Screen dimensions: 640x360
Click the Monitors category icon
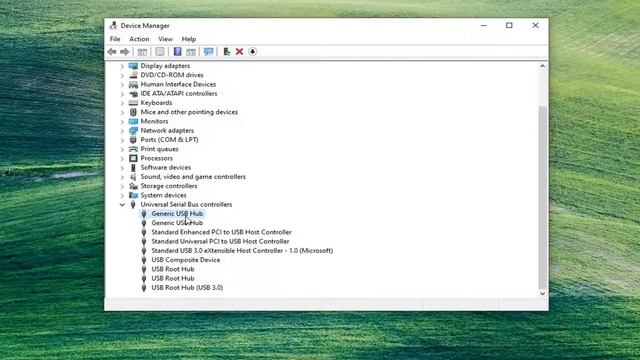pos(133,121)
